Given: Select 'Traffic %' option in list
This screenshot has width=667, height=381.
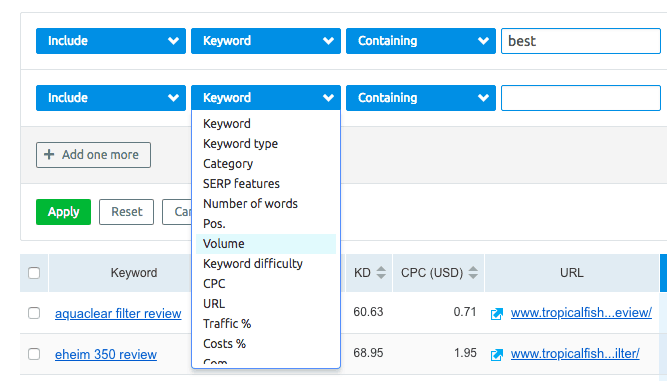Looking at the screenshot, I should point(266,324).
